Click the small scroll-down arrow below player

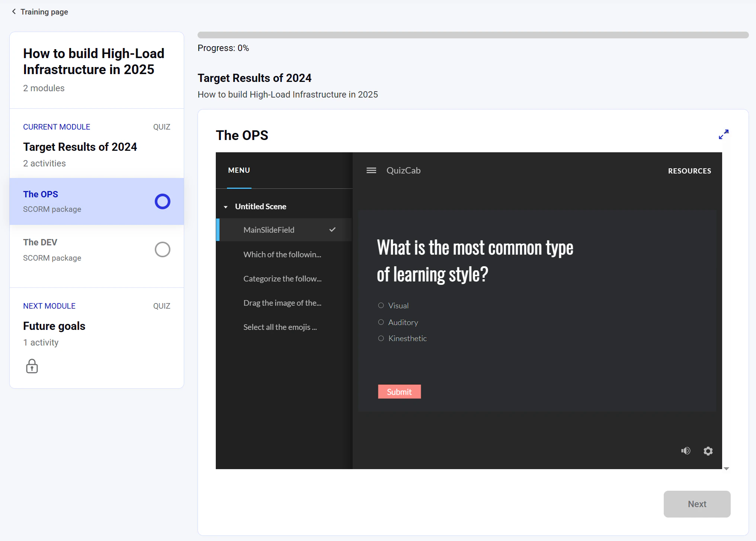click(x=726, y=468)
